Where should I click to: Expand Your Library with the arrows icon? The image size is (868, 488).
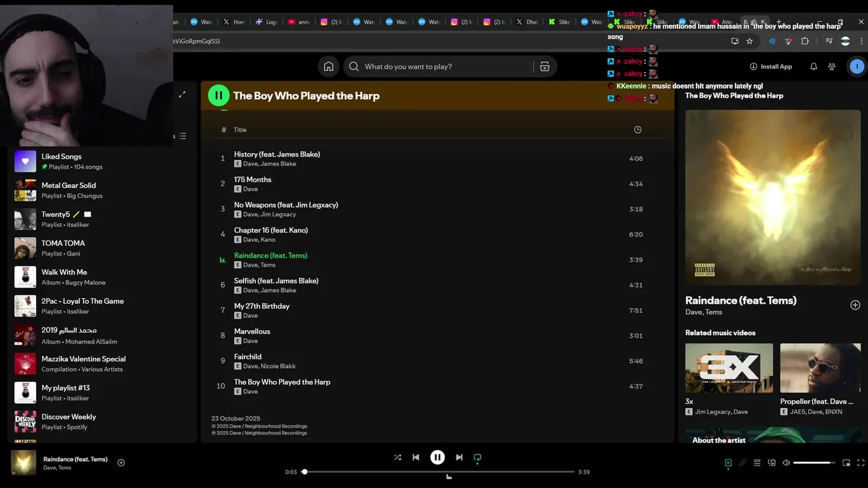tap(182, 95)
